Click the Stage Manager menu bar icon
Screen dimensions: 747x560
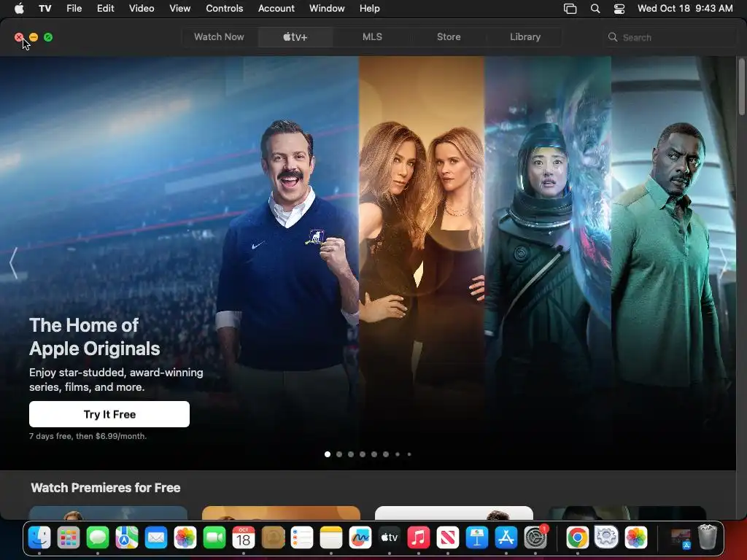[x=570, y=9]
